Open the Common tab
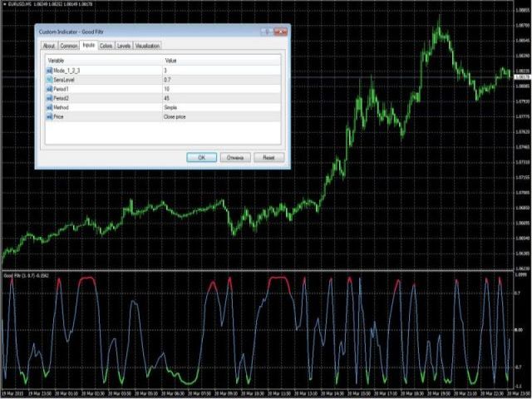Screen dimensions: 532x399 (69, 47)
